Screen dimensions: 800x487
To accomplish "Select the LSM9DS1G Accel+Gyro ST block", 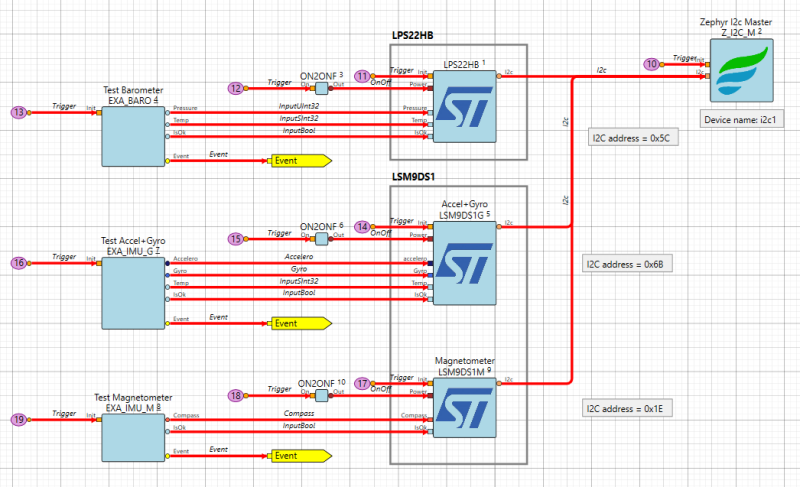I will point(464,263).
